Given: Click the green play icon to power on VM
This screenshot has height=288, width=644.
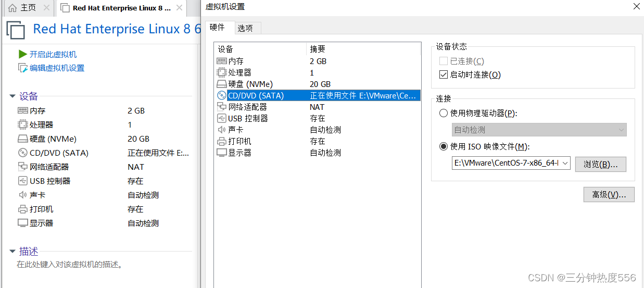Looking at the screenshot, I should (23, 54).
